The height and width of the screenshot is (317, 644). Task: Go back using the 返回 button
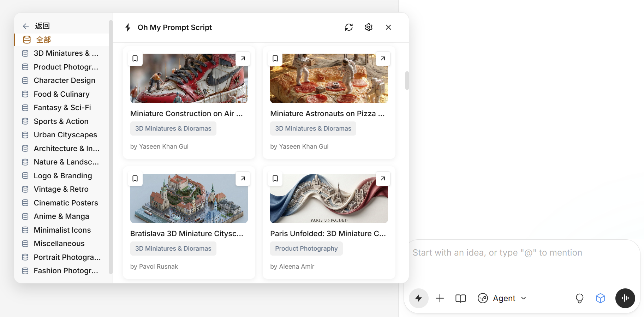(x=37, y=26)
